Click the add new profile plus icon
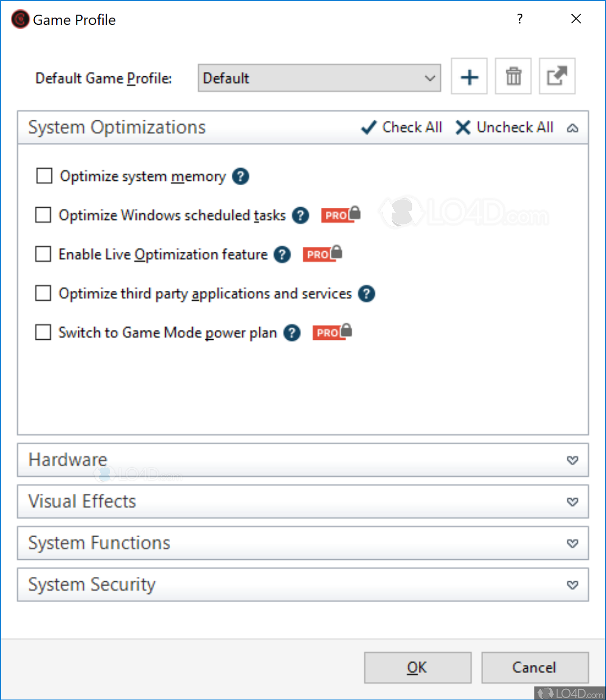Screen dimensions: 606x700 469,77
